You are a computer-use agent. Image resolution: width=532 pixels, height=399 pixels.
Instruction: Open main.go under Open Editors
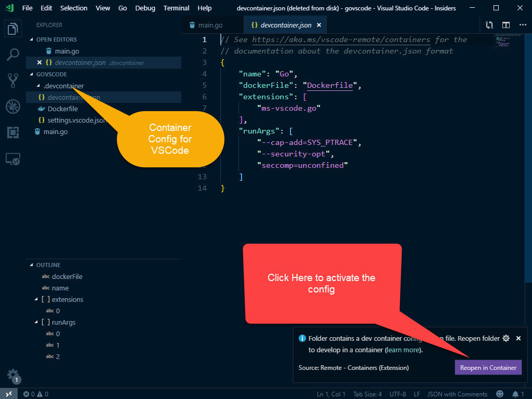pyautogui.click(x=103, y=51)
